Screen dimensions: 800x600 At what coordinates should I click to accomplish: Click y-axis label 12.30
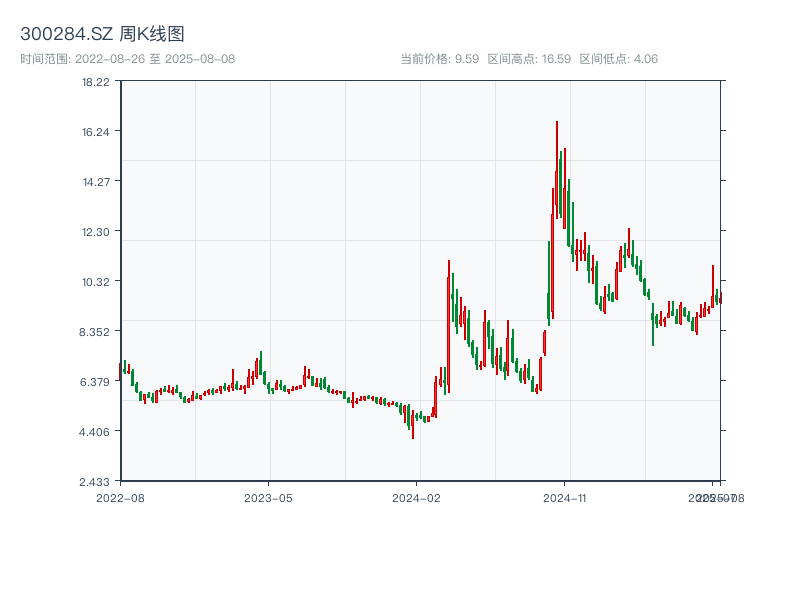click(x=95, y=232)
